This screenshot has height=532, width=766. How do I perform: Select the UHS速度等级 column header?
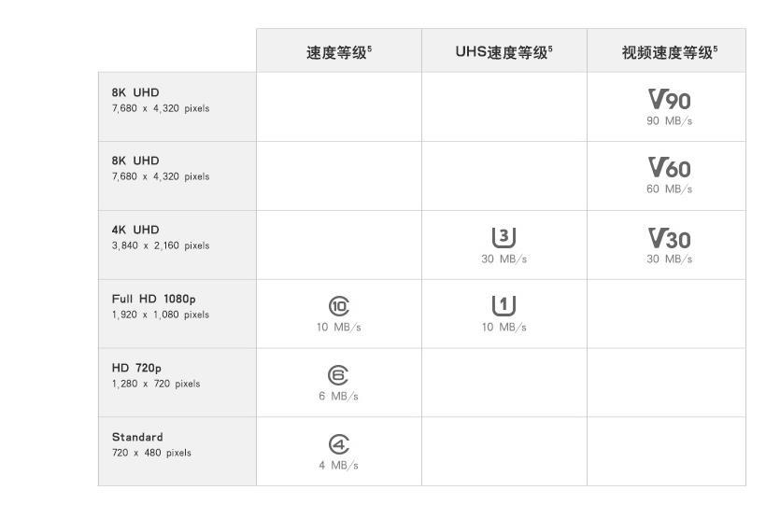coord(504,51)
